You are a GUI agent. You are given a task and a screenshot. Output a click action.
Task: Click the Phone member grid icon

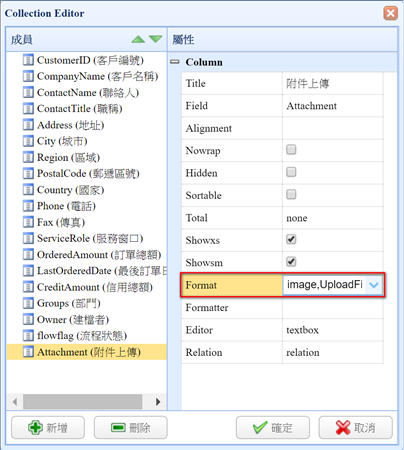click(28, 206)
